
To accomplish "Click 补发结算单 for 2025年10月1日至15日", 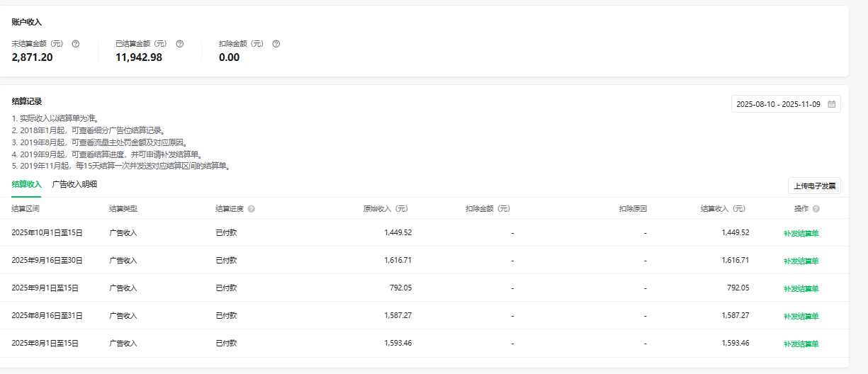I will tap(801, 233).
